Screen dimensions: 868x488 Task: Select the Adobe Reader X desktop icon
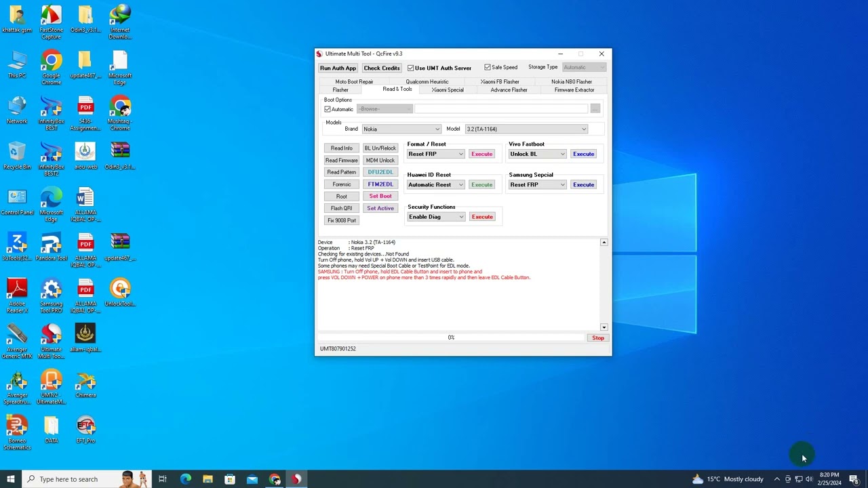click(17, 296)
